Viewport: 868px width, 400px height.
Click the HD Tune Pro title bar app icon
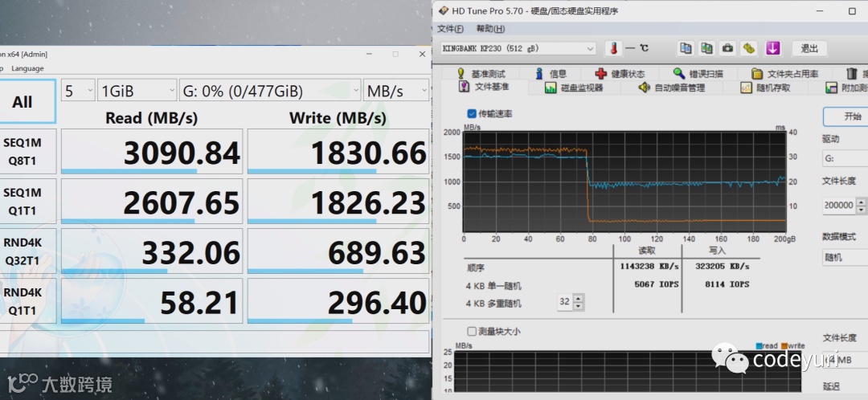444,10
